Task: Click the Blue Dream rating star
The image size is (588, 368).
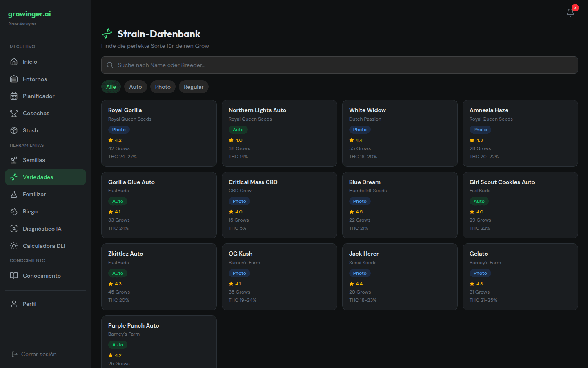Action: 352,212
